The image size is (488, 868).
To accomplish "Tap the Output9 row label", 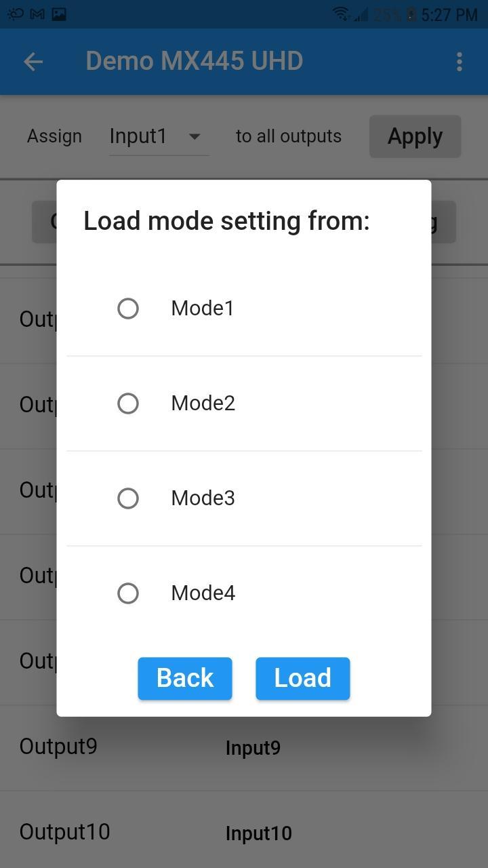I will click(58, 747).
